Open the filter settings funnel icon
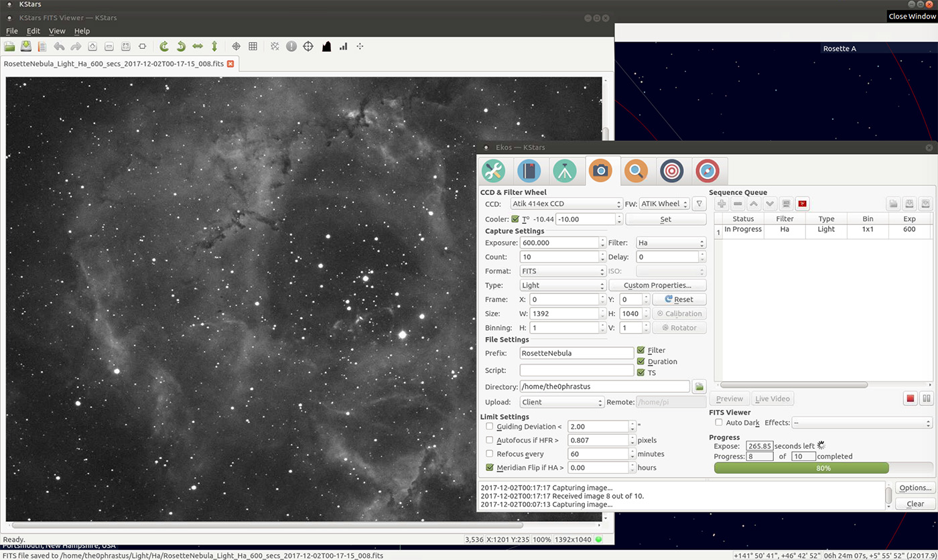Viewport: 938px width, 560px height. tap(699, 204)
